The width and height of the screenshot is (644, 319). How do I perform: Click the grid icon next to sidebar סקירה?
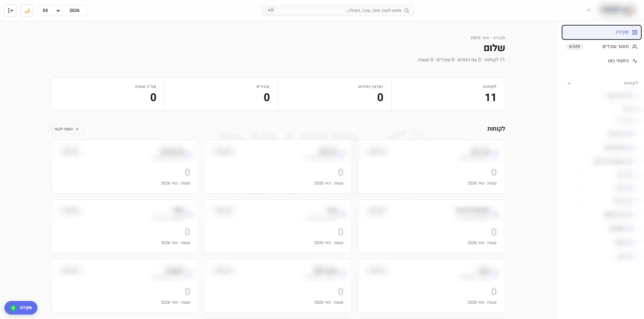[x=634, y=32]
